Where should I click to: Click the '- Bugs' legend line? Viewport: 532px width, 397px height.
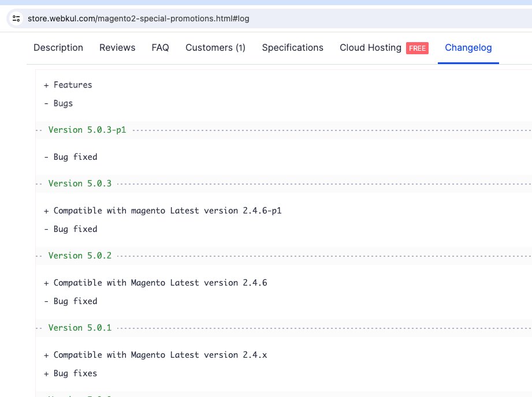coord(58,103)
